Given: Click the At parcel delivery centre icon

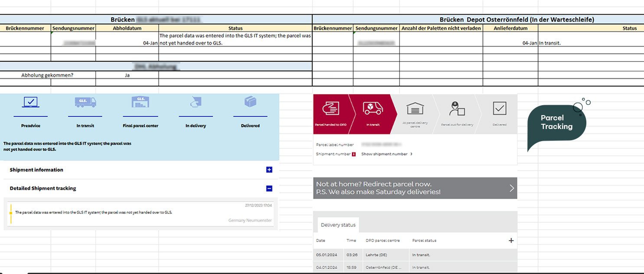Looking at the screenshot, I should coord(415,108).
